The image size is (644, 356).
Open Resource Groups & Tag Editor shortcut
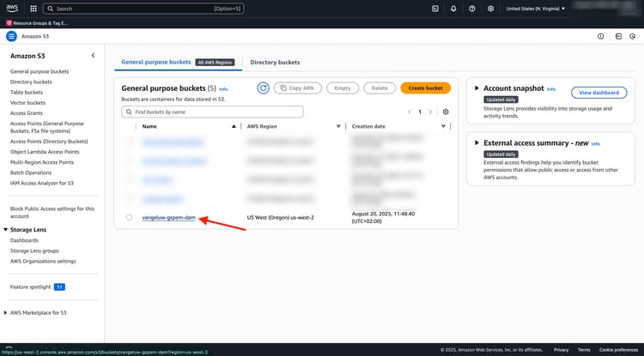pos(37,23)
